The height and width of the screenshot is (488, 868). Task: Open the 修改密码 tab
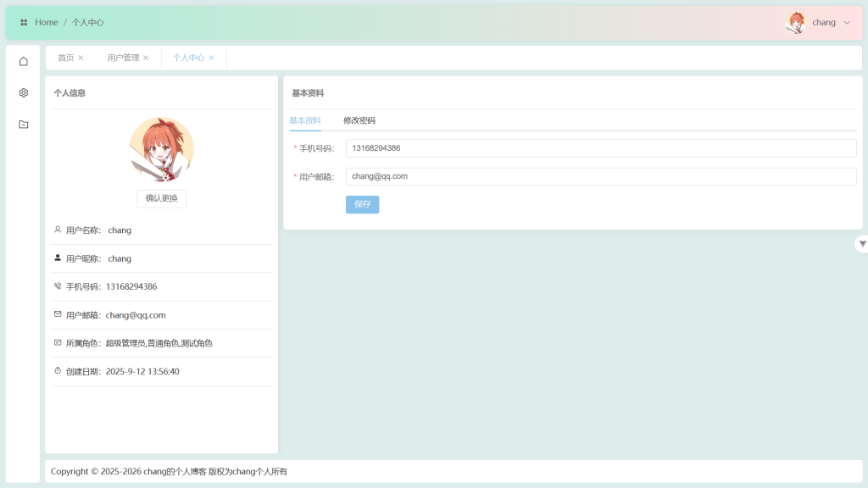click(x=359, y=120)
